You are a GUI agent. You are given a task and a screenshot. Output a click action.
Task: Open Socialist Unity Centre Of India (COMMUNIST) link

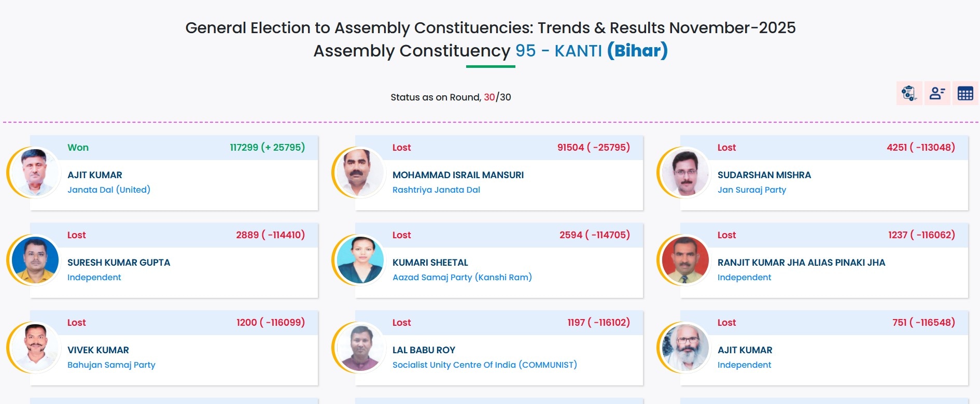[x=484, y=365]
